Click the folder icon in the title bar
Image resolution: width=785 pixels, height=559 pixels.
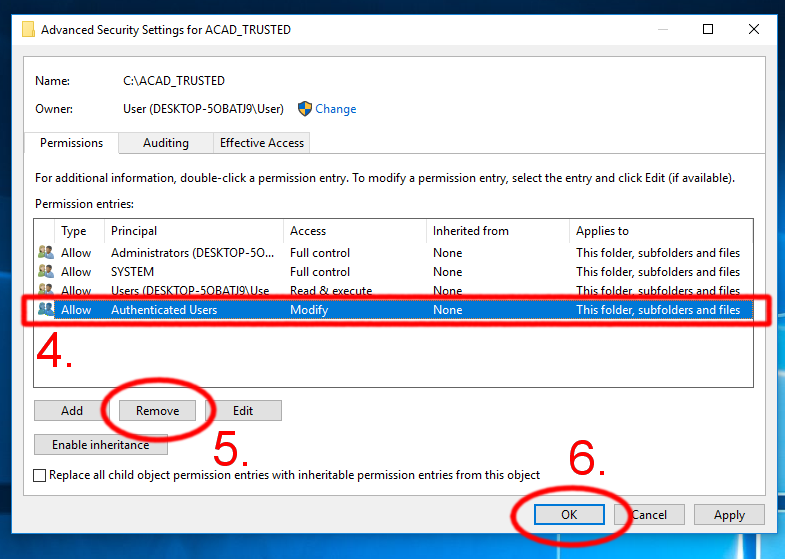[x=29, y=29]
